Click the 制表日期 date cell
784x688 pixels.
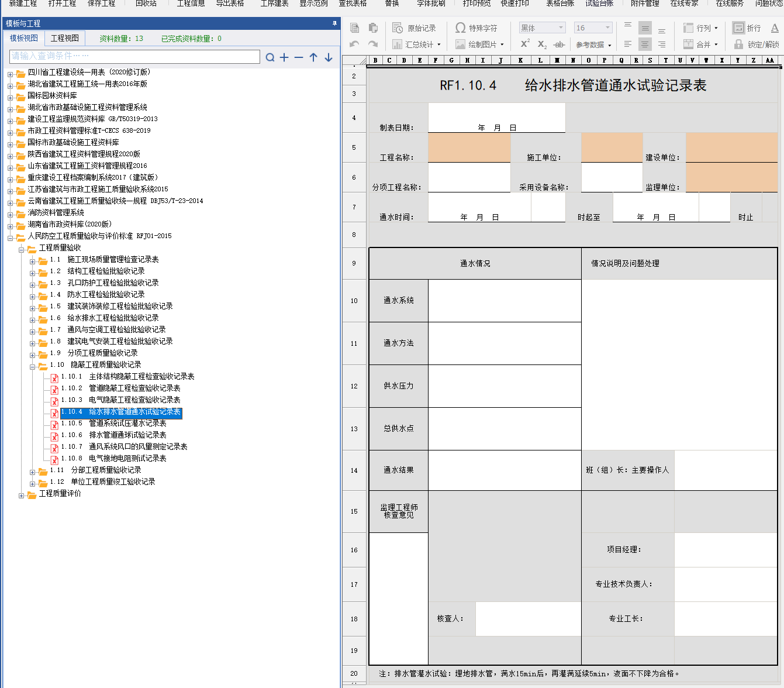[497, 118]
